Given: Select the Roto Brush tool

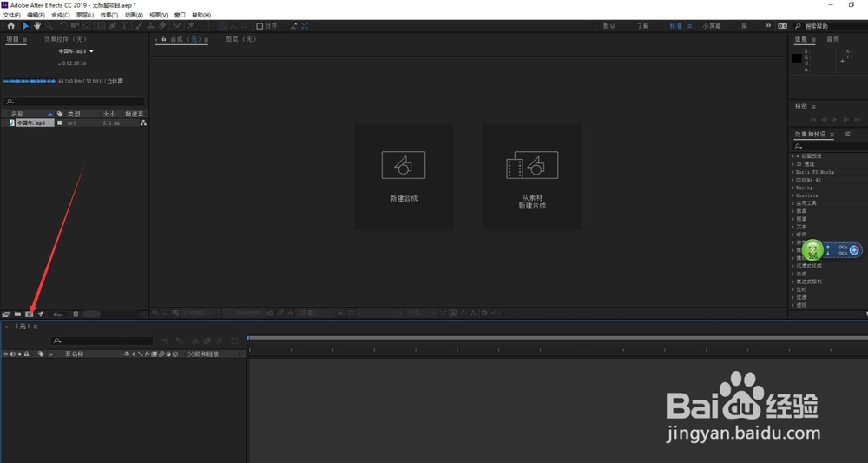Looking at the screenshot, I should (x=176, y=25).
